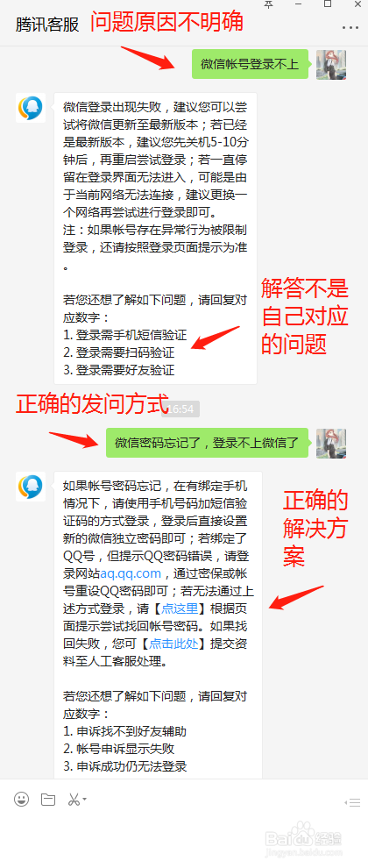368x868 pixels.
Task: Click the second Tencent customer service avatar
Action: pyautogui.click(x=31, y=487)
